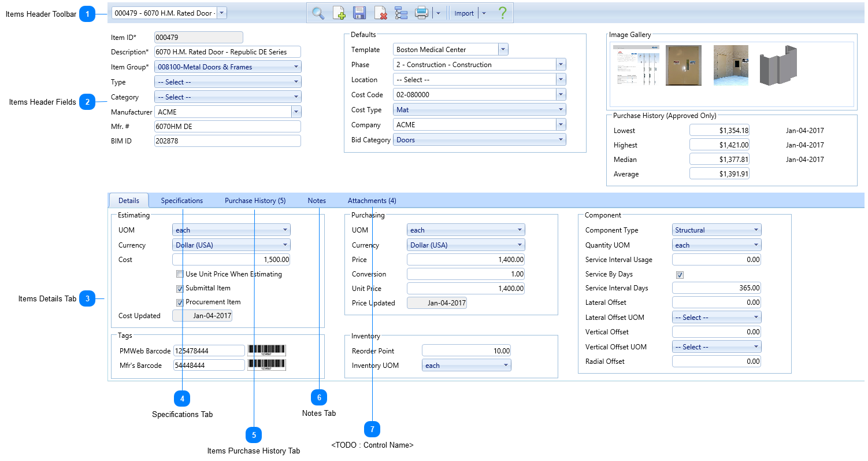The width and height of the screenshot is (868, 461).
Task: Click the Mfr. # field 6070HM DE
Action: coord(228,127)
